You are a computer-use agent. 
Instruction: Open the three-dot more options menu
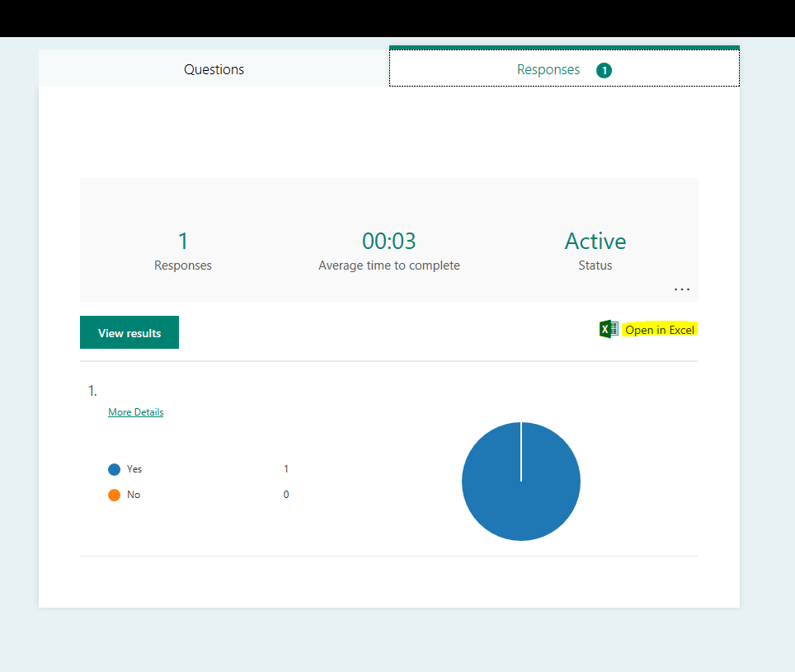681,289
